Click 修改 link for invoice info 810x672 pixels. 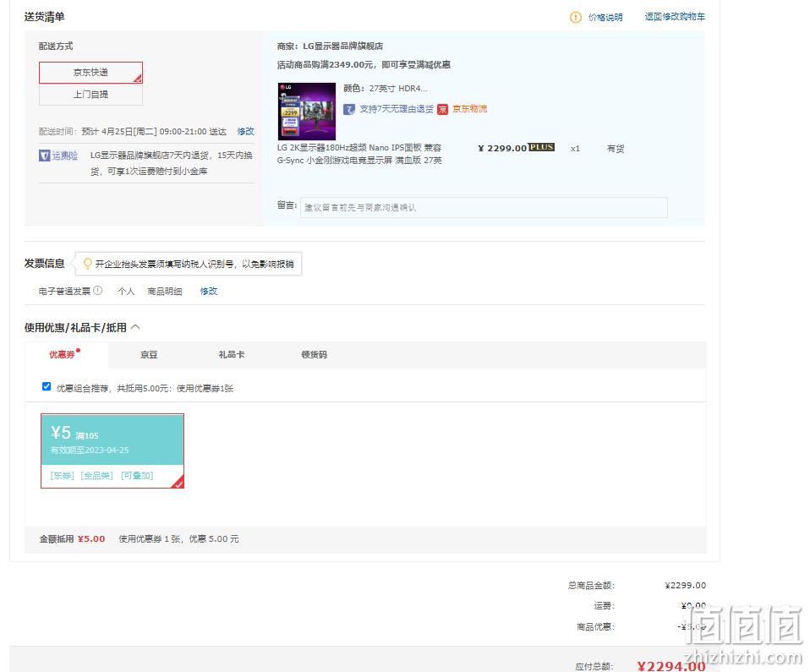(209, 291)
